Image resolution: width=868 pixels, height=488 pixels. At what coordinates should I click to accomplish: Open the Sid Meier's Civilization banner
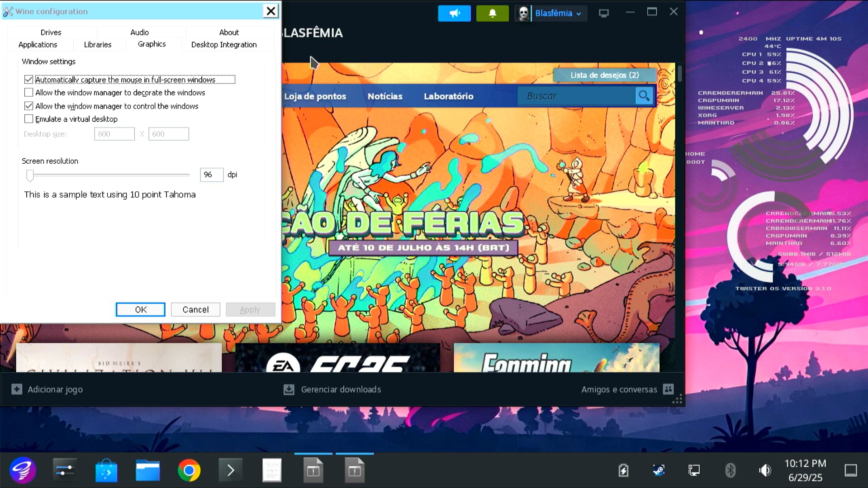(119, 357)
